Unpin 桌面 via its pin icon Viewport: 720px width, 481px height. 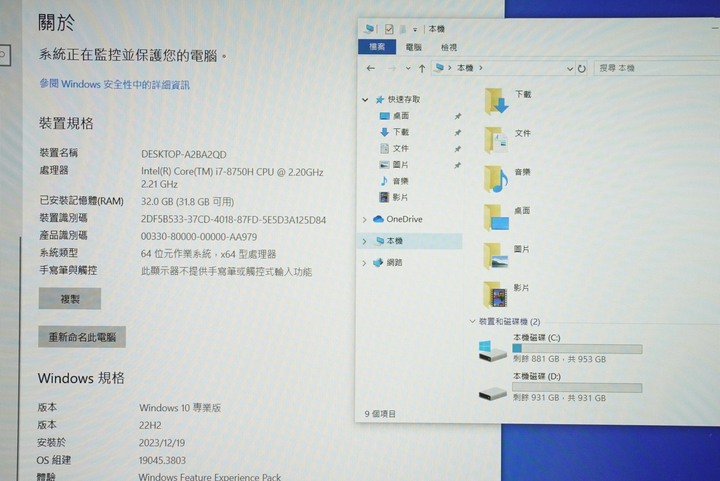(x=458, y=116)
